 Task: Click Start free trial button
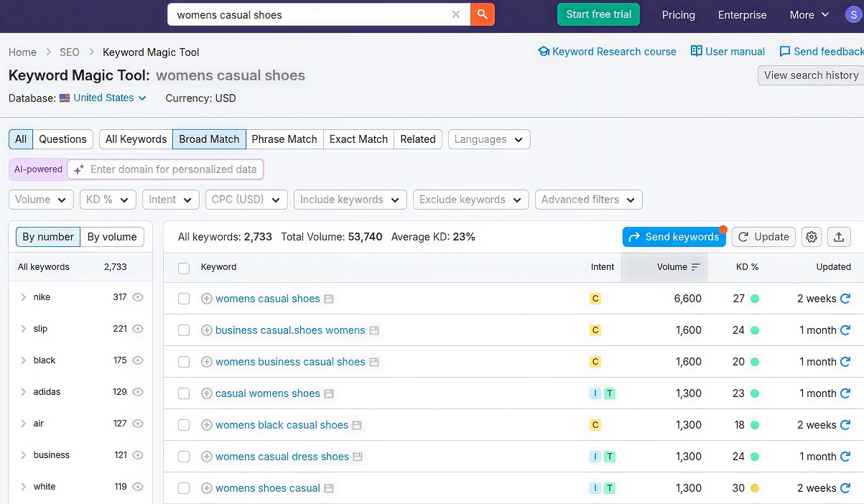(x=598, y=14)
